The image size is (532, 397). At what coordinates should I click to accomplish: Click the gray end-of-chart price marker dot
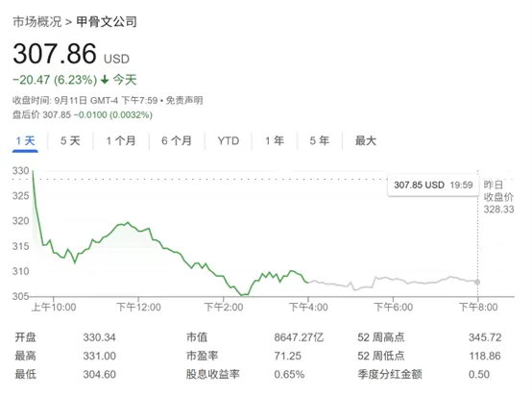point(477,282)
